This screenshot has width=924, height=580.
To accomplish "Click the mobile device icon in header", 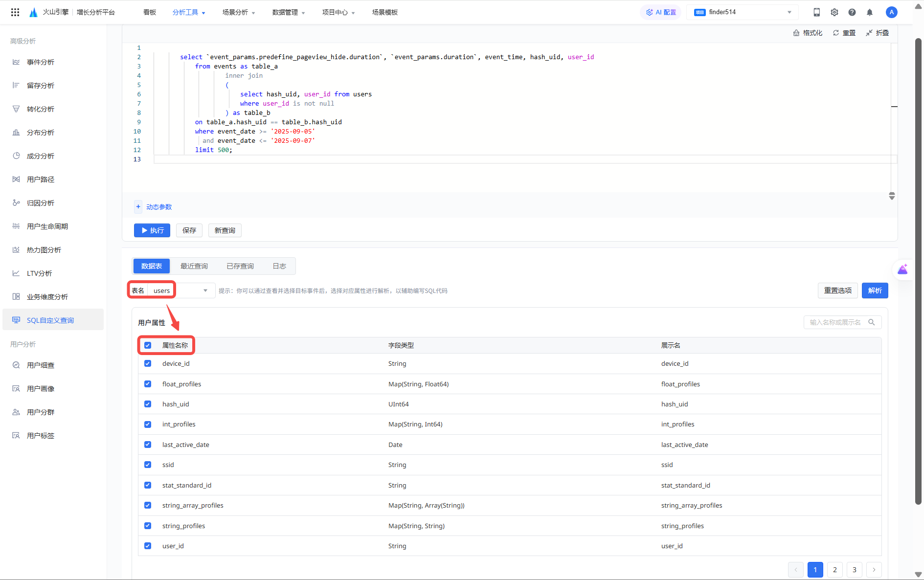I will [x=816, y=12].
